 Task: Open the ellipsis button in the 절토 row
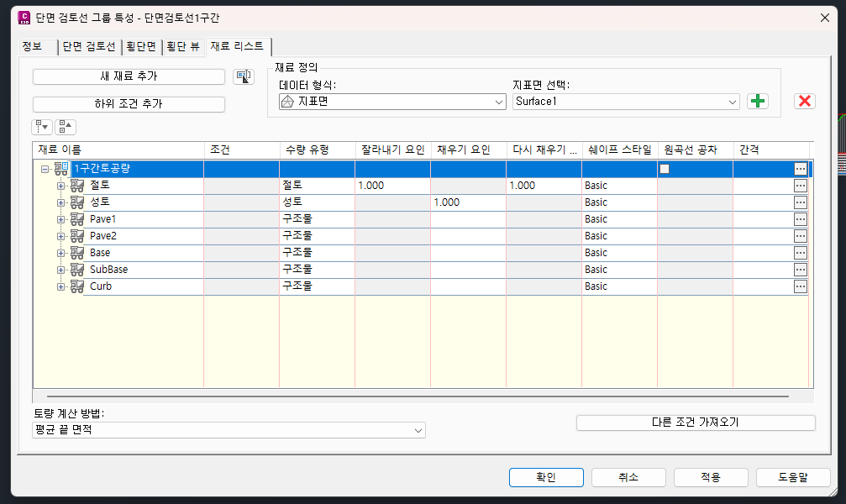(x=800, y=186)
